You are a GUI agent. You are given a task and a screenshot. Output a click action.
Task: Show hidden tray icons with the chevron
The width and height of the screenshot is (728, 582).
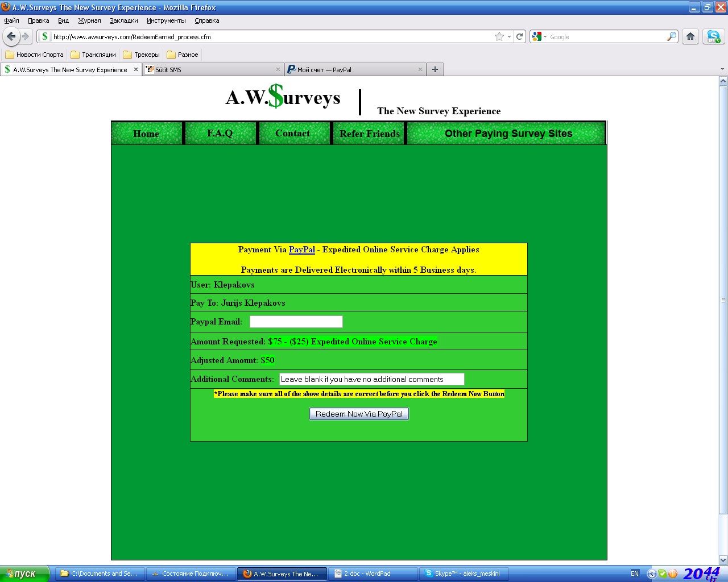click(x=652, y=573)
